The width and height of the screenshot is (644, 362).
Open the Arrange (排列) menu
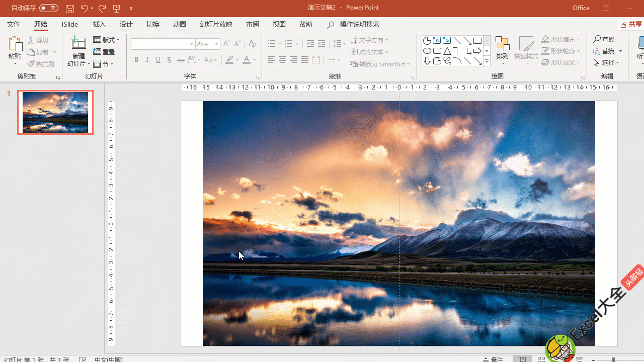[502, 50]
